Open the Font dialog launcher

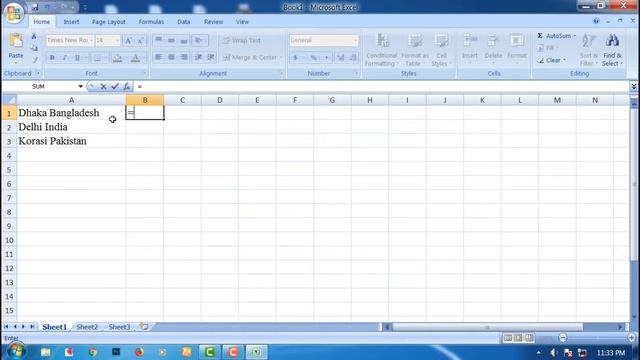click(145, 73)
